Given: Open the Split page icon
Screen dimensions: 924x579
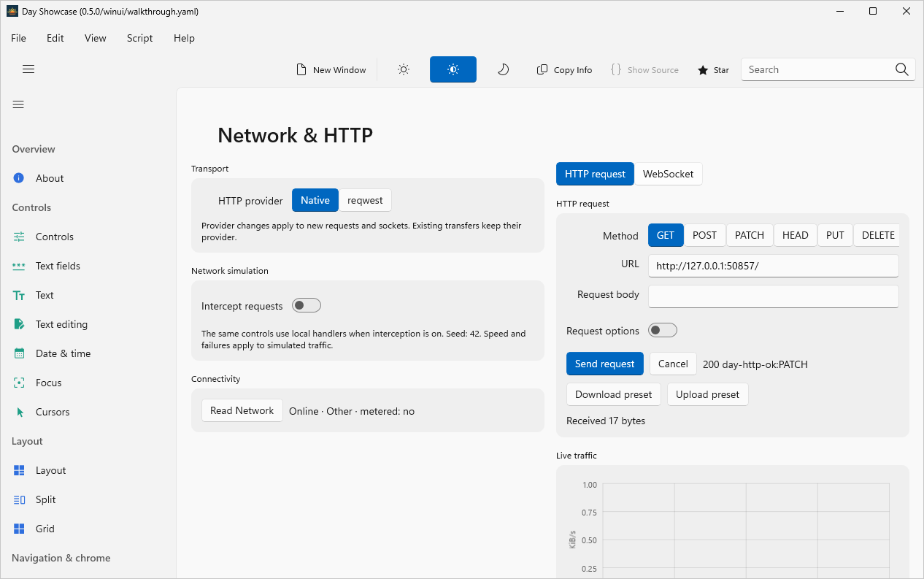Looking at the screenshot, I should (x=19, y=499).
